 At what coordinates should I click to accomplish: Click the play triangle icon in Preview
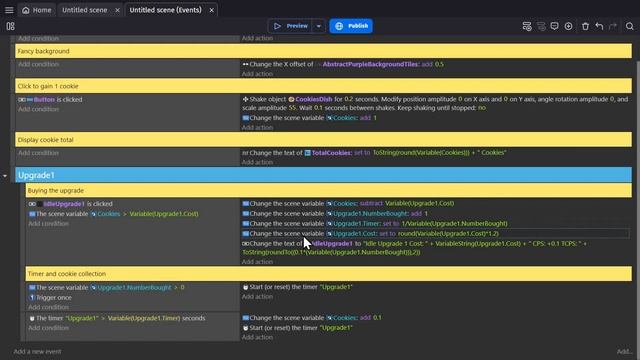click(278, 26)
